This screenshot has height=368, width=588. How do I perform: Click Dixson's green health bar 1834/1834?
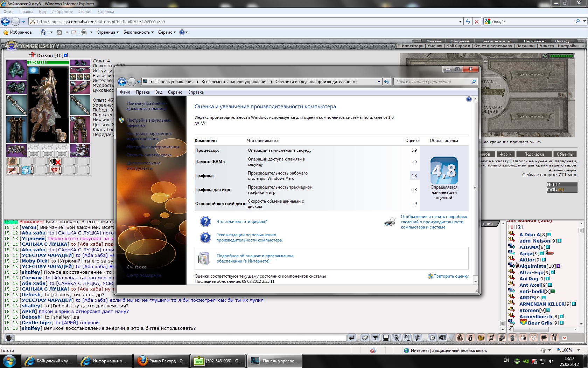tap(48, 62)
